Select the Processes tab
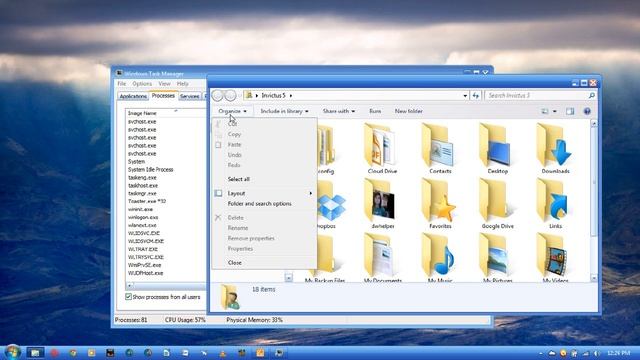The image size is (640, 360). pyautogui.click(x=163, y=96)
